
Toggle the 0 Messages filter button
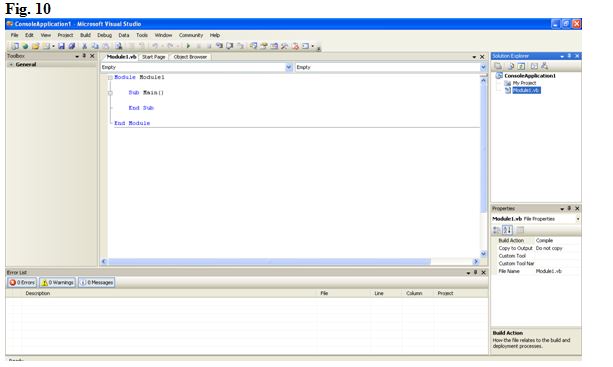(97, 282)
